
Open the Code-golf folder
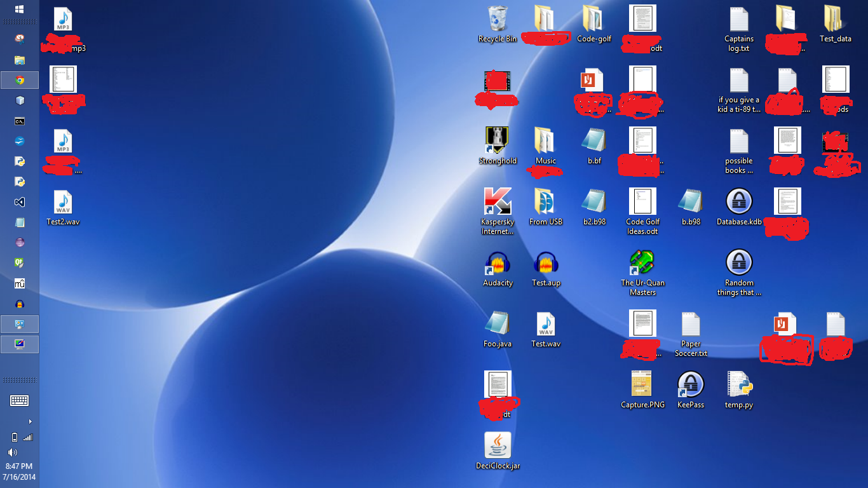(593, 19)
